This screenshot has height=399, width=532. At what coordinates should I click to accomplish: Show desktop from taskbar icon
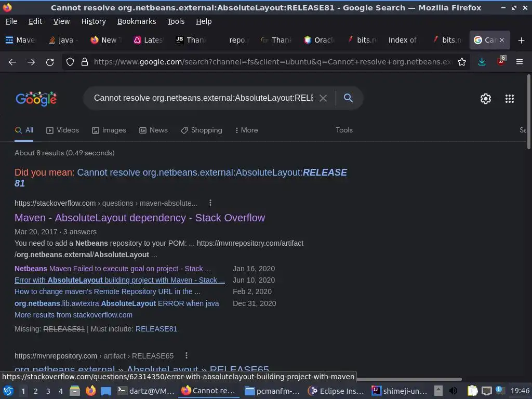[x=106, y=391]
